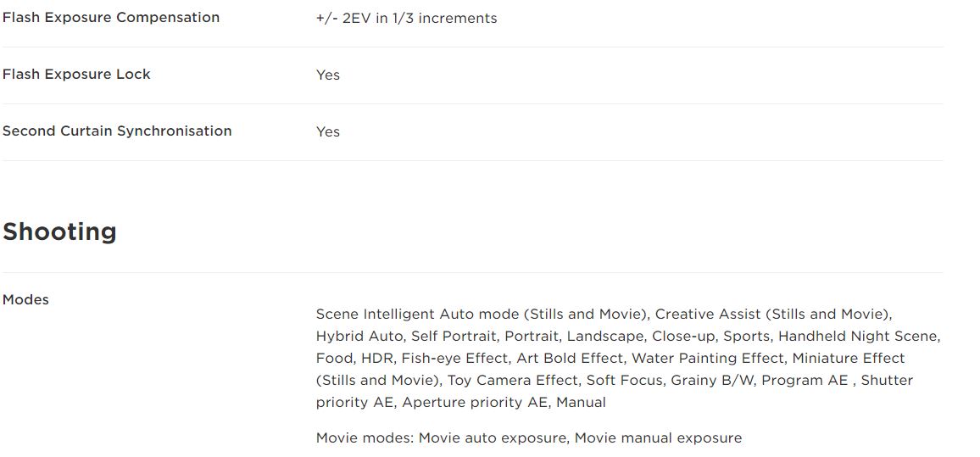Screen dimensions: 980x457
Task: Click Yes value beside Second Curtain Synchronisation
Action: point(328,132)
